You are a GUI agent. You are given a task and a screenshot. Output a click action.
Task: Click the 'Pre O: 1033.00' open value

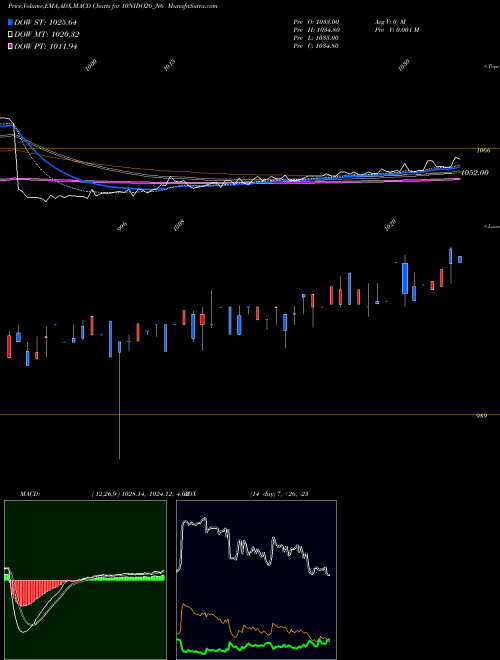[316, 22]
